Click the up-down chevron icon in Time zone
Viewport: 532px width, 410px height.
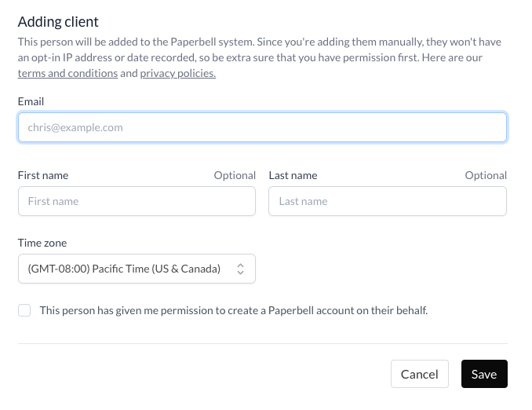[240, 269]
